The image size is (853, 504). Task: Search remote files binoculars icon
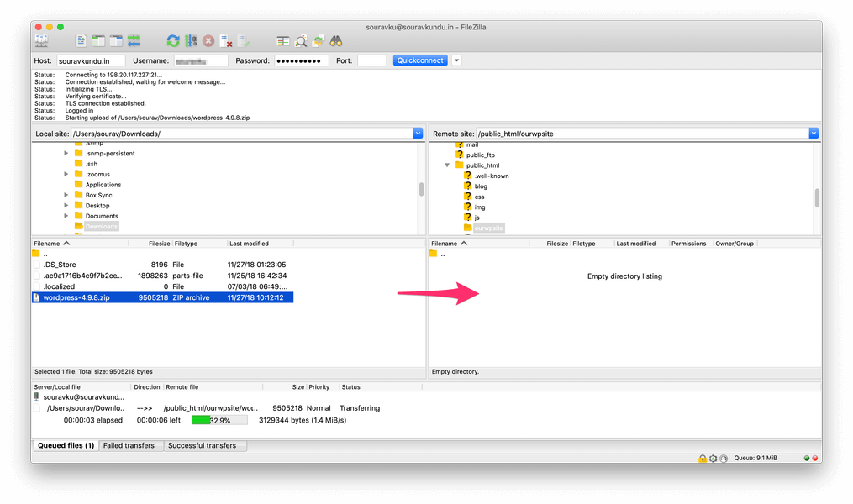click(x=336, y=41)
